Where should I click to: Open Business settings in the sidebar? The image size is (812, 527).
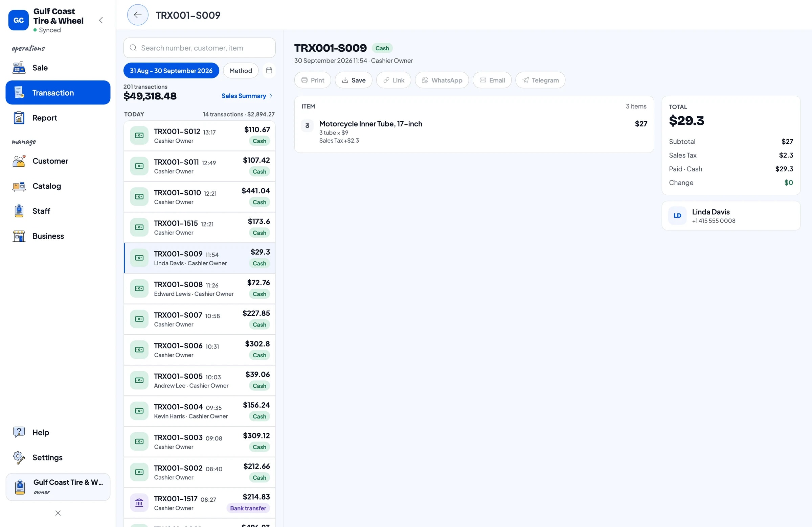[x=58, y=236]
